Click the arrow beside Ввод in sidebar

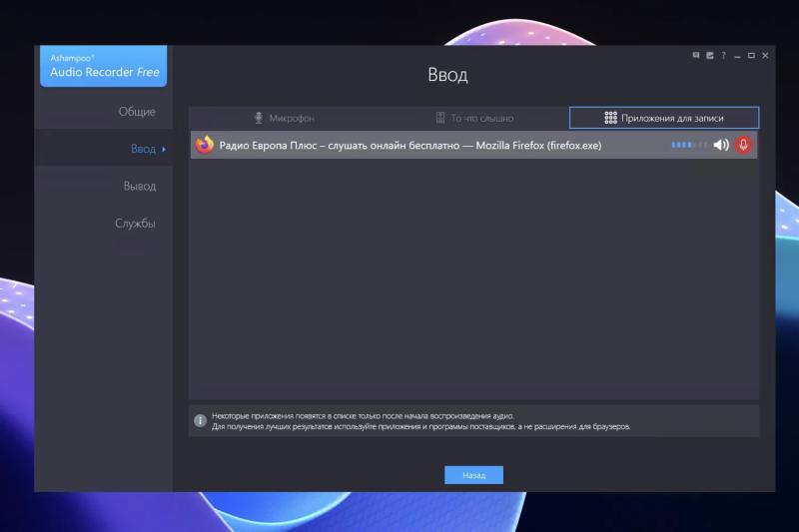(x=164, y=149)
